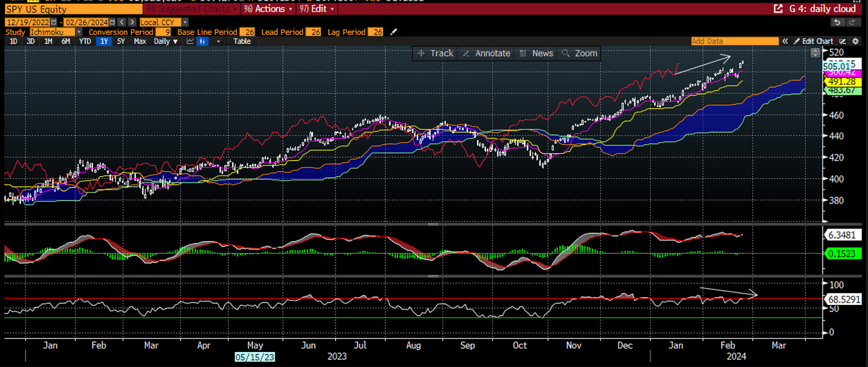Activate the Zoom tool
This screenshot has width=868, height=367.
tap(579, 53)
